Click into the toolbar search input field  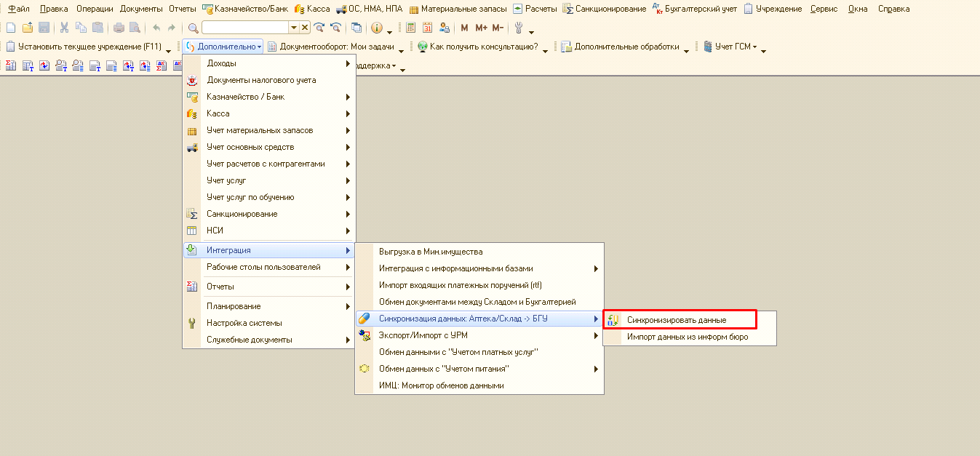245,28
